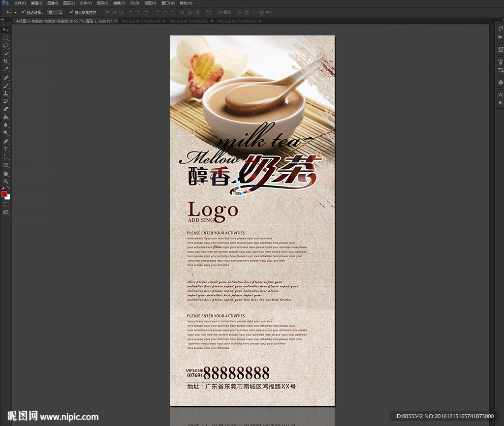Activate the Crop tool
The width and height of the screenshot is (504, 426).
coord(6,61)
